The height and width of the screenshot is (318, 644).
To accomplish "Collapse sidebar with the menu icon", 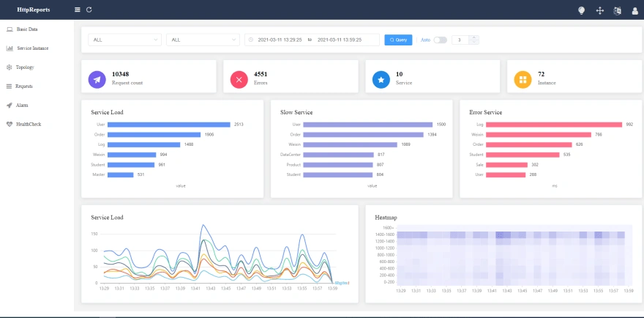I will click(x=78, y=10).
